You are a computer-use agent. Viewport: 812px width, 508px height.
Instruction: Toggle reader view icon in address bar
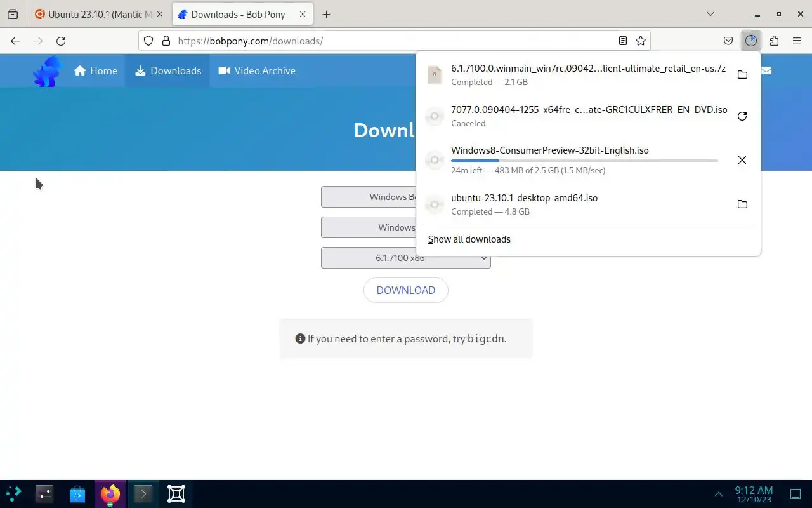point(623,41)
